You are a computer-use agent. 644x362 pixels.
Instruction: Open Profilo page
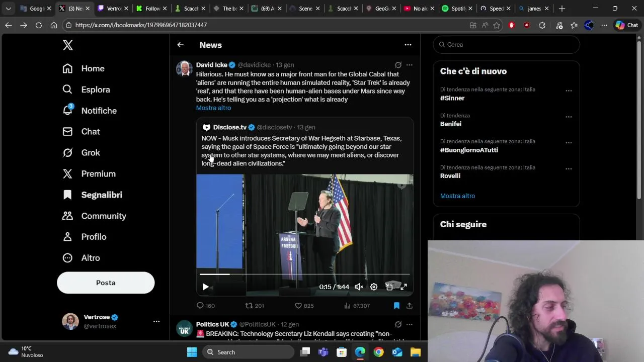click(84, 237)
